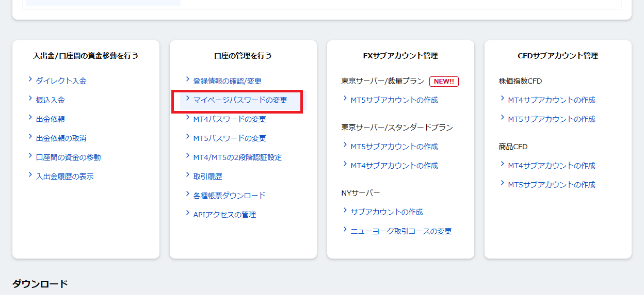Open the 登録情報の確認/変更 link
Screen dimensions: 644x304
pyautogui.click(x=227, y=81)
